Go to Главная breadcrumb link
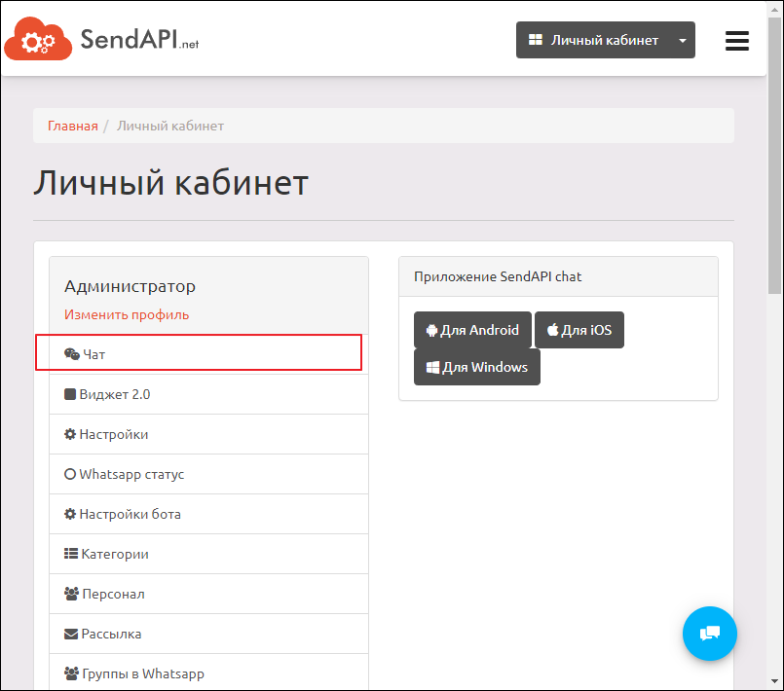The width and height of the screenshot is (784, 691). click(73, 126)
